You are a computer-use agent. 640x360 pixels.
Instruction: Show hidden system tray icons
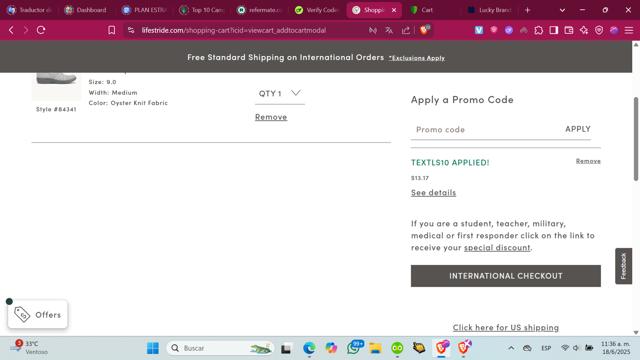[x=511, y=348]
